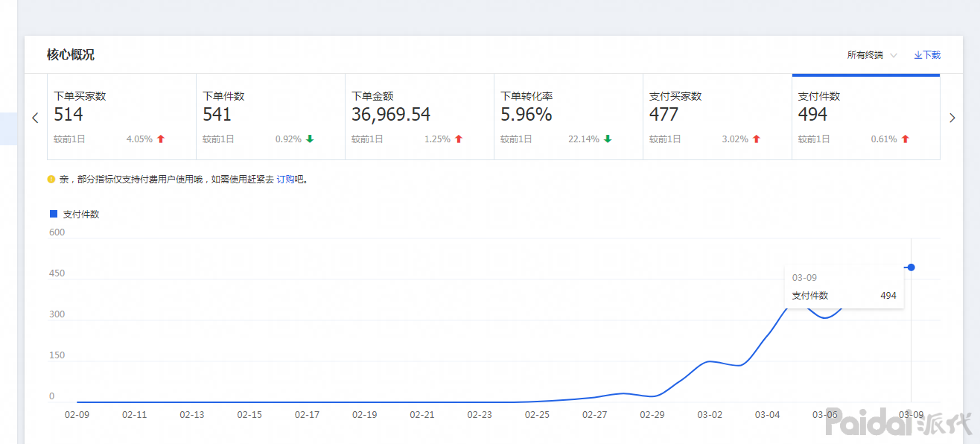
Task: Click the right carousel arrow beside metric cards
Action: click(x=952, y=118)
